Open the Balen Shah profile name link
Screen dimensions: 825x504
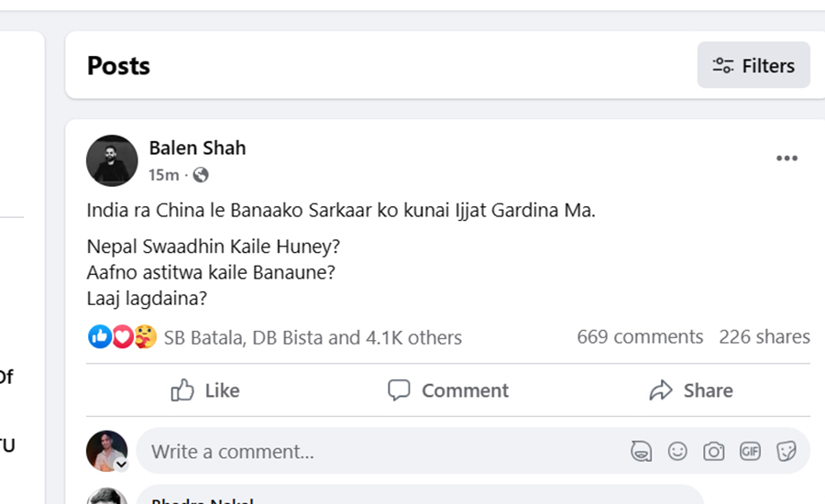197,148
